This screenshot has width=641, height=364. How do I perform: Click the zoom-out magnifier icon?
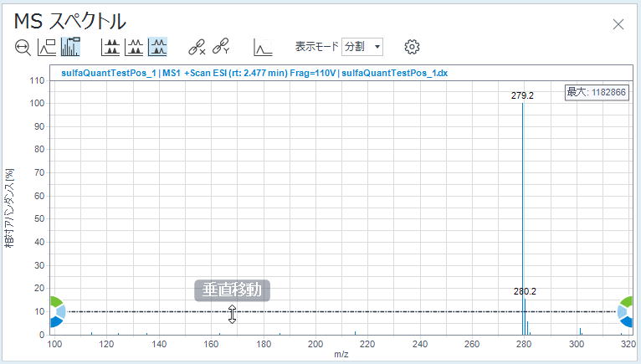[23, 48]
